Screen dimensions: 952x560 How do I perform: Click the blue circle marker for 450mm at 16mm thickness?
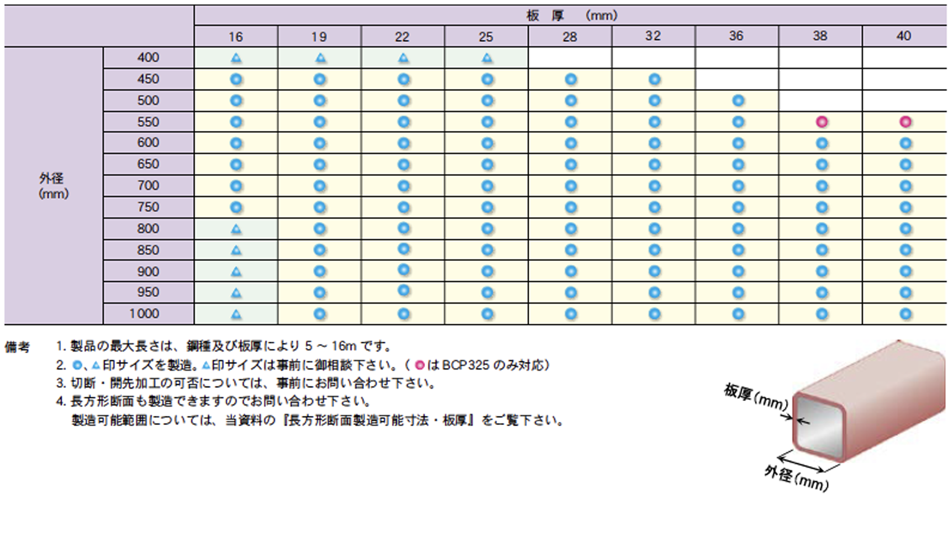tap(236, 79)
